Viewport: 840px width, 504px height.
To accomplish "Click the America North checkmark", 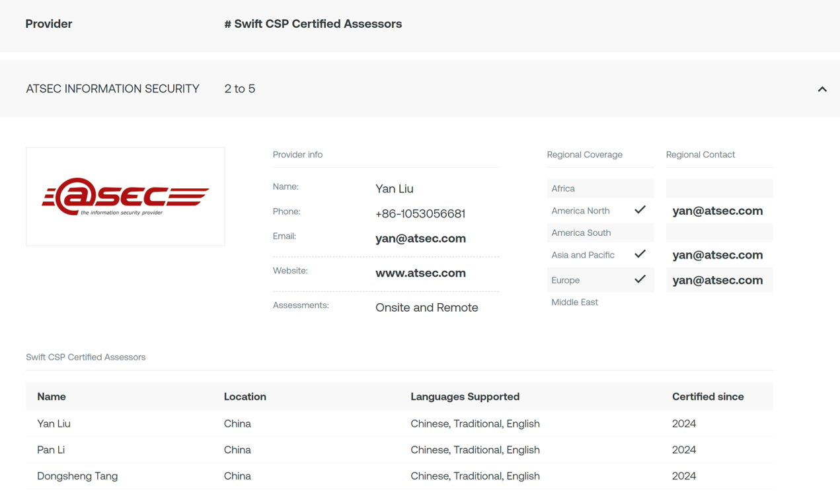I will (640, 210).
